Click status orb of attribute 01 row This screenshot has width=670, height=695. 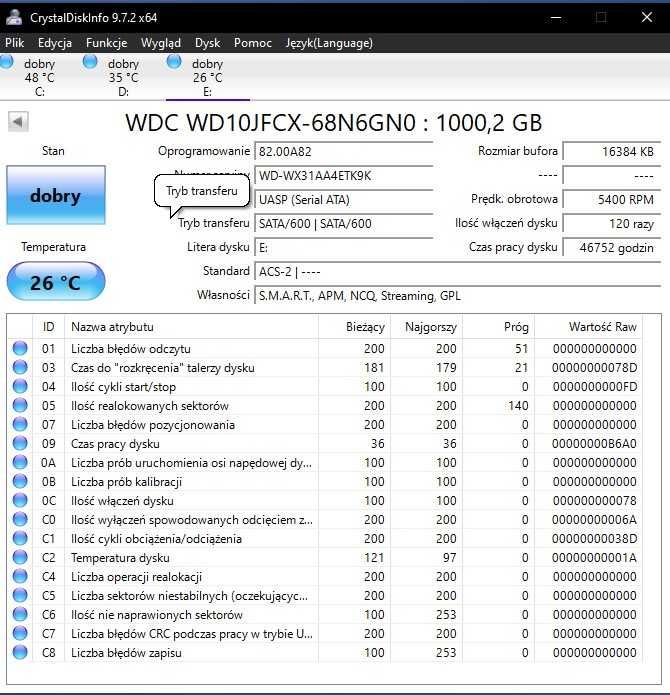pos(20,348)
